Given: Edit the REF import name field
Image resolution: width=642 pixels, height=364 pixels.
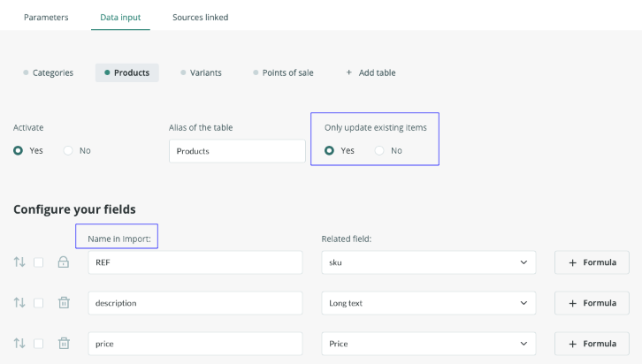Looking at the screenshot, I should click(195, 262).
